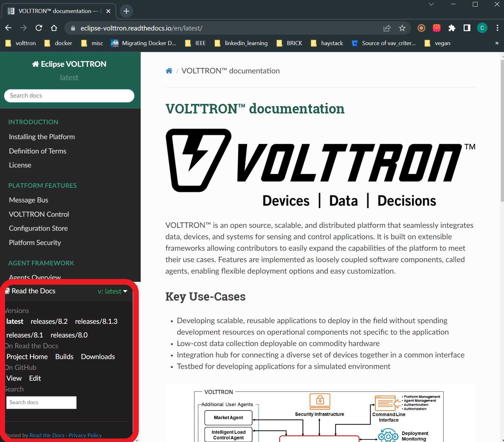Open the red extension icon in toolbar

pyautogui.click(x=437, y=28)
